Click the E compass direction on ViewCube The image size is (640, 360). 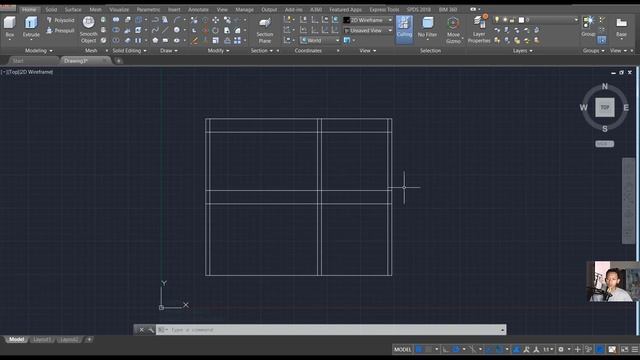626,108
